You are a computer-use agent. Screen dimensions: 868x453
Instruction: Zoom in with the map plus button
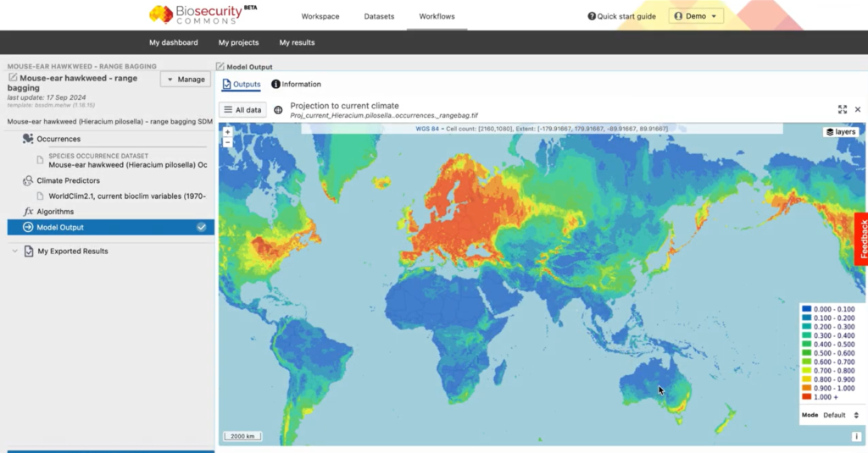227,132
